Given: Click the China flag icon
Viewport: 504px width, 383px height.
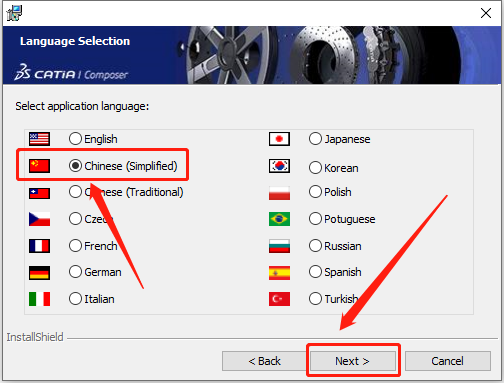Looking at the screenshot, I should click(x=39, y=166).
